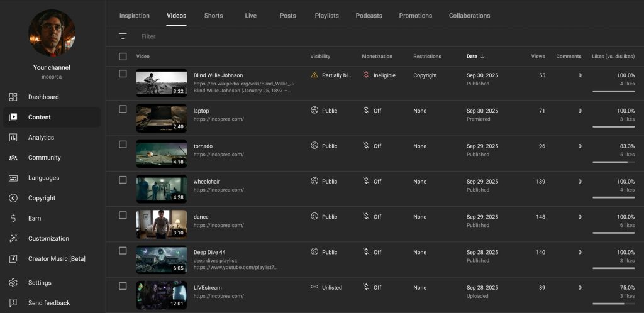Switch to the Shorts tab
The height and width of the screenshot is (313, 644).
[x=213, y=16]
